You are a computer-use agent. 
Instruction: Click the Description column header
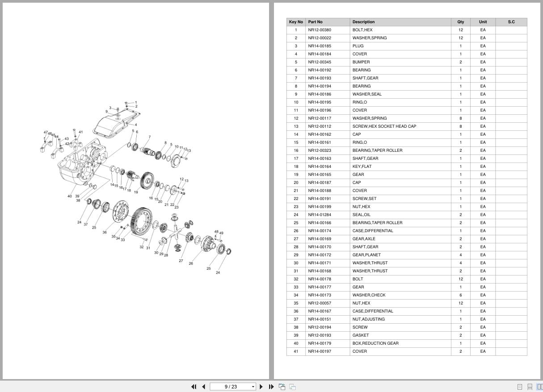click(400, 22)
